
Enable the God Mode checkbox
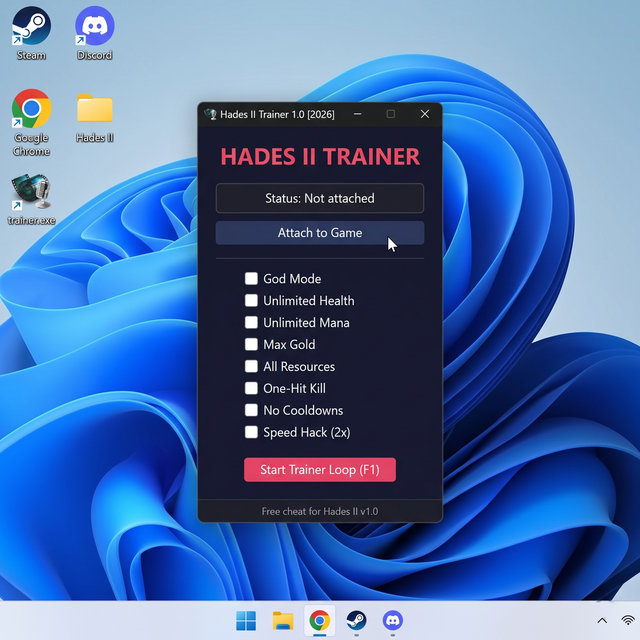pyautogui.click(x=251, y=279)
